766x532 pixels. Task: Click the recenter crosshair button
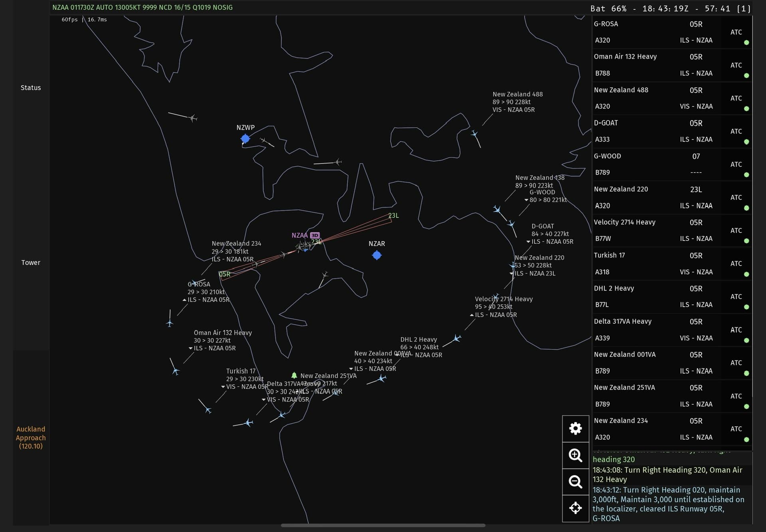coord(575,508)
